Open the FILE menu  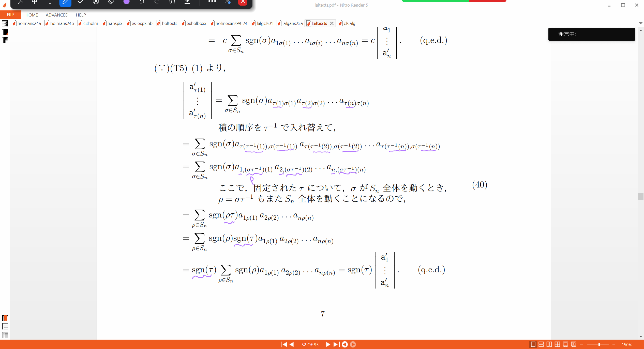tap(10, 15)
